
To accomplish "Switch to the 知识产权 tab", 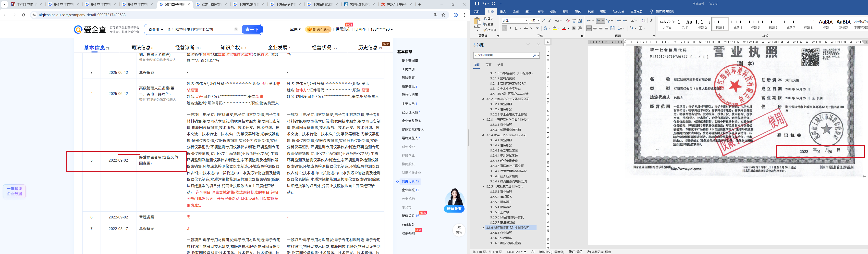I will 231,48.
